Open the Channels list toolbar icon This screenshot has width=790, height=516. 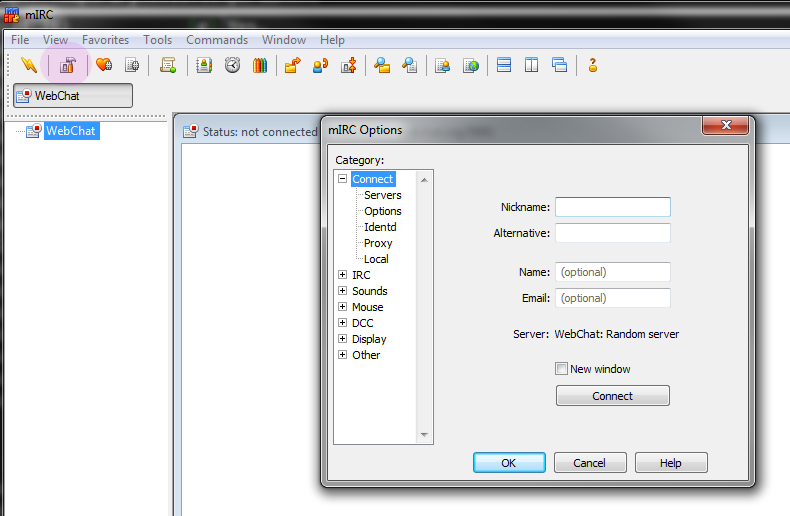coord(132,65)
